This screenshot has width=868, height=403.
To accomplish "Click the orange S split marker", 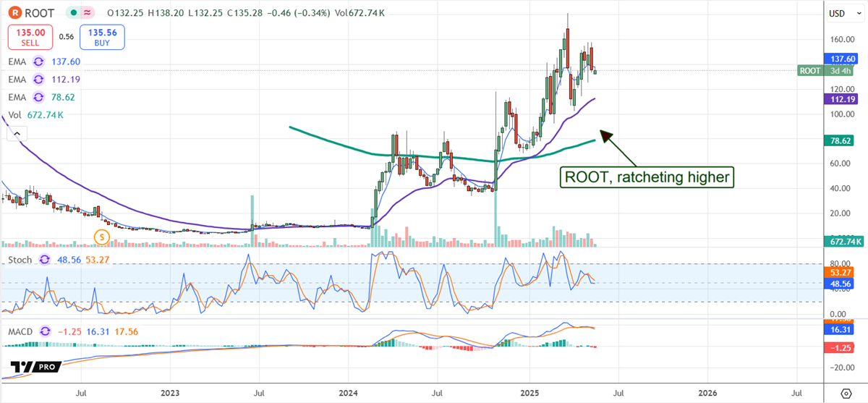I will pyautogui.click(x=103, y=237).
